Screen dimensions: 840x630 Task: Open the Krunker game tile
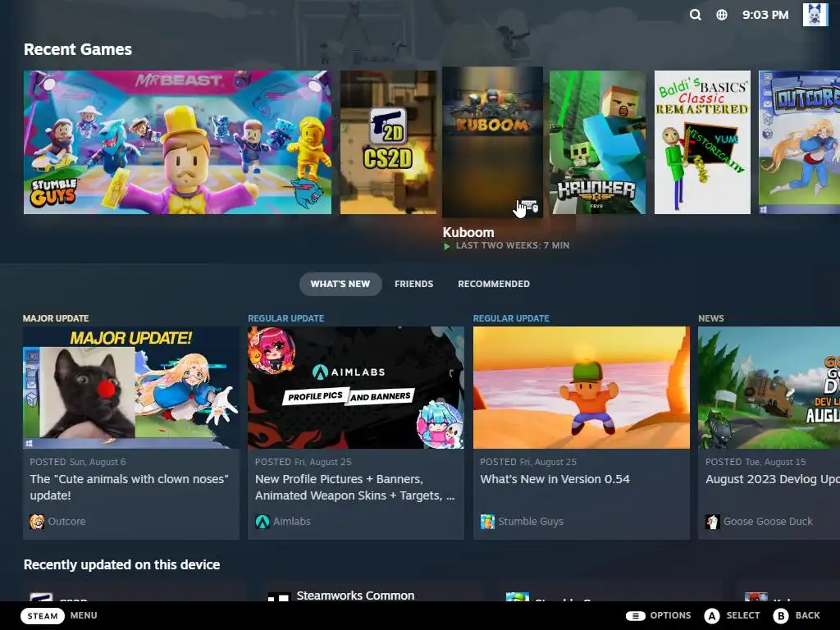(x=597, y=142)
